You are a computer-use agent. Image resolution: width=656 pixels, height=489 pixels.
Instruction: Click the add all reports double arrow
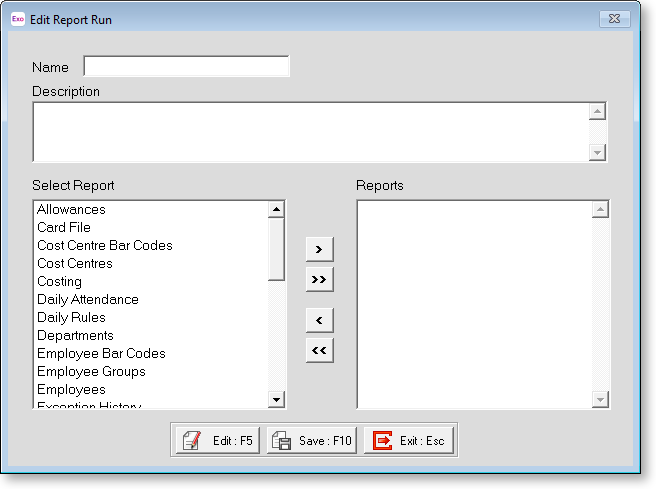[319, 279]
